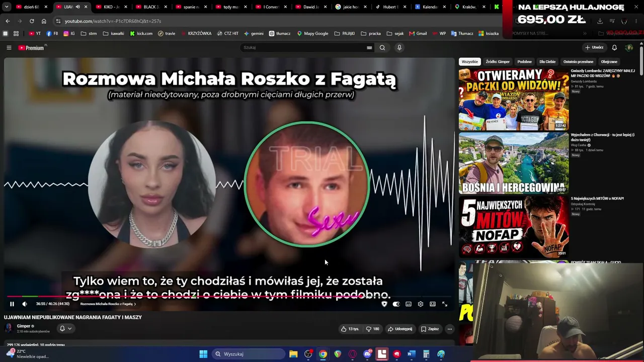644x362 pixels.
Task: Select the 'Źródło: Gimper' filter chip
Action: [498, 62]
